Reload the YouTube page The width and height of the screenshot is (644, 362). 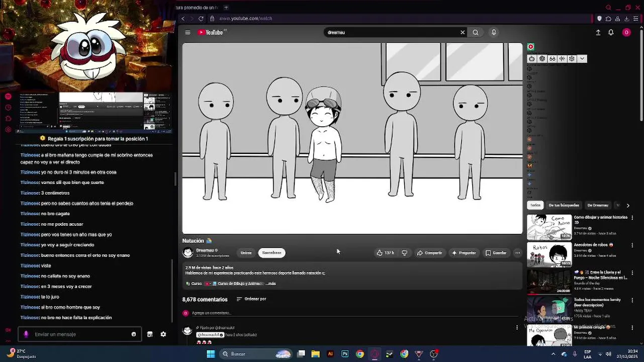(201, 19)
